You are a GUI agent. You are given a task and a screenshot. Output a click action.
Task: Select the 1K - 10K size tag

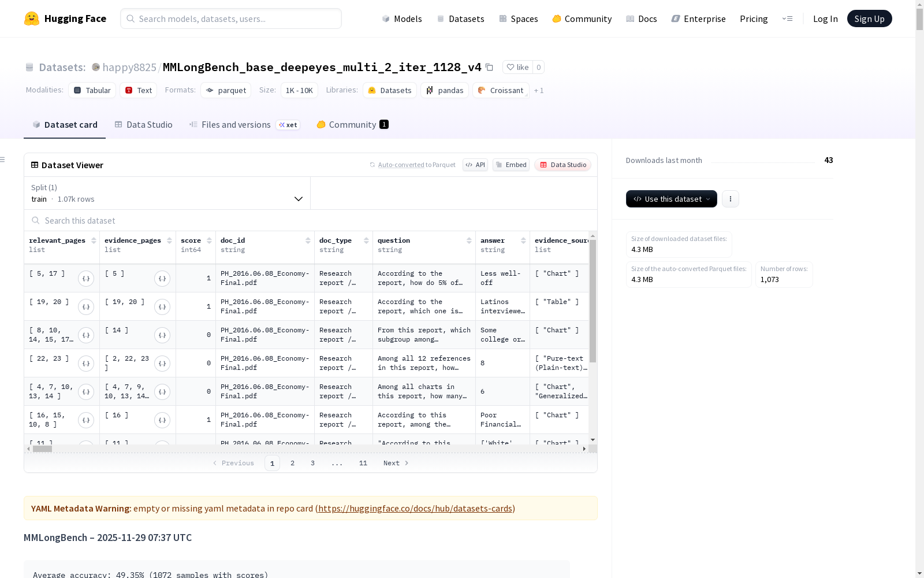299,90
